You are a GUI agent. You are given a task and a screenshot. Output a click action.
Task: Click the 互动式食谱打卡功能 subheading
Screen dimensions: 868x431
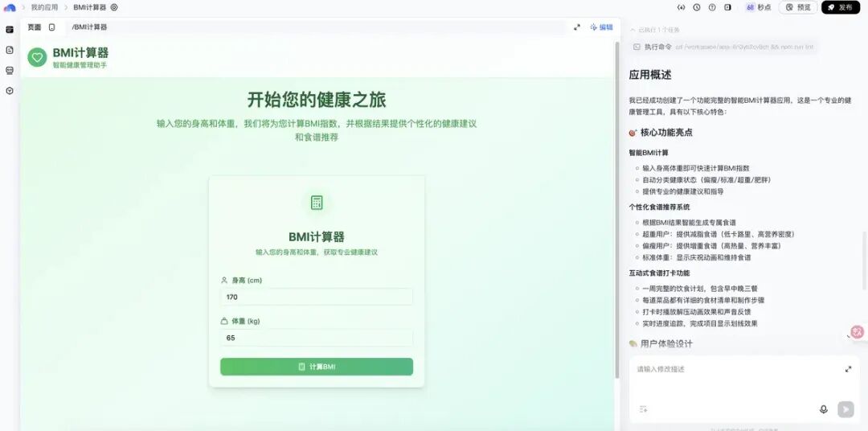(659, 273)
